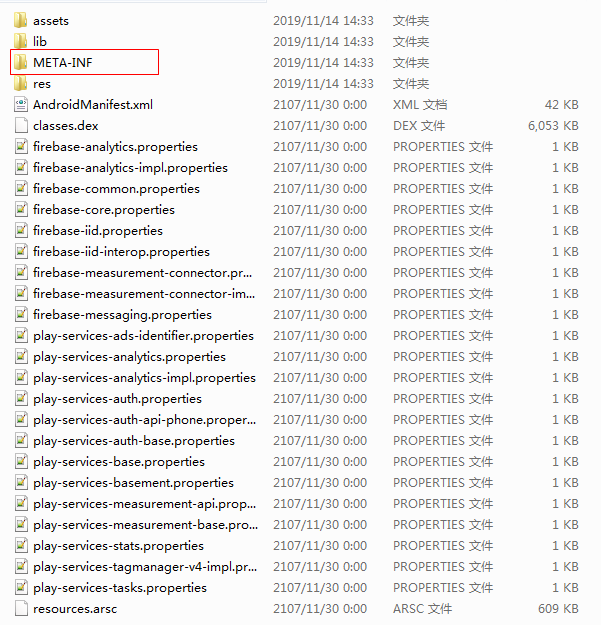Click the play-services-base.properties file icon
Image resolution: width=601 pixels, height=625 pixels.
[21, 462]
